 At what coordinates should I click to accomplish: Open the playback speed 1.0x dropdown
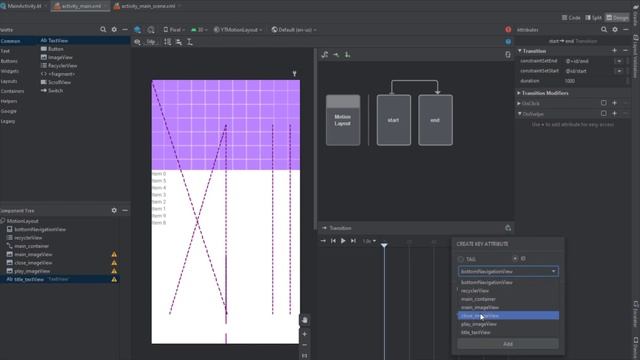tap(369, 241)
